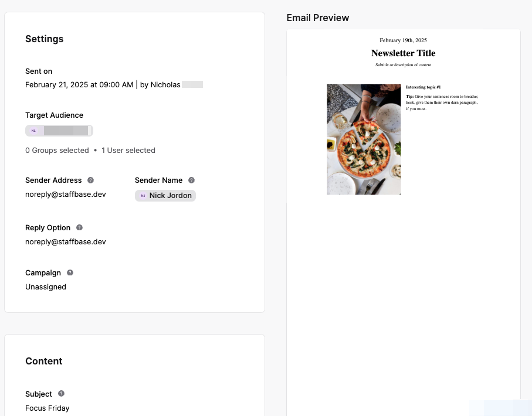Screen dimensions: 532x416
Task: Click the NJ avatar in the sender chip
Action: click(x=143, y=196)
